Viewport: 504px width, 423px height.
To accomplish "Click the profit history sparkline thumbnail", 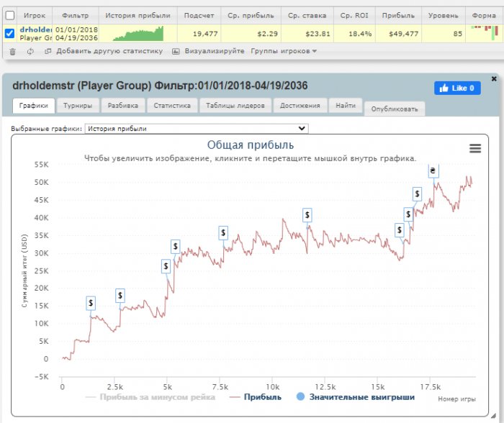I will (x=138, y=33).
